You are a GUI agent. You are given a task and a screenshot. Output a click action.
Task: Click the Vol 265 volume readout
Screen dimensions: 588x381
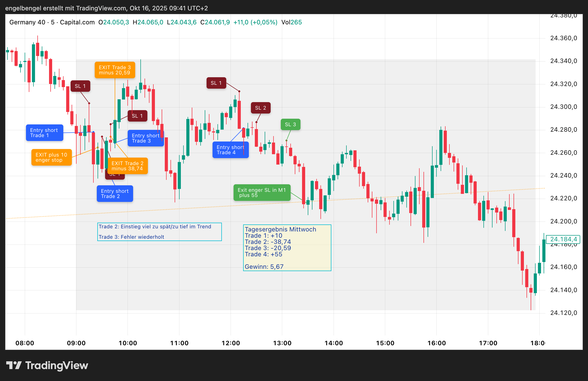click(291, 22)
